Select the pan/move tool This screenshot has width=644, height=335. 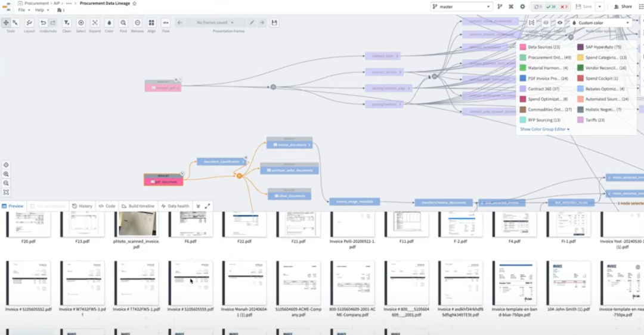pos(6,23)
